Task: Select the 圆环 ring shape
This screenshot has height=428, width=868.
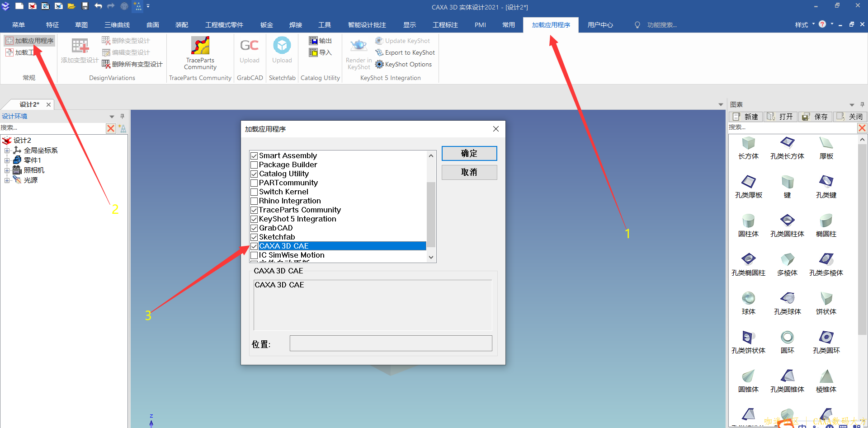Action: click(787, 338)
